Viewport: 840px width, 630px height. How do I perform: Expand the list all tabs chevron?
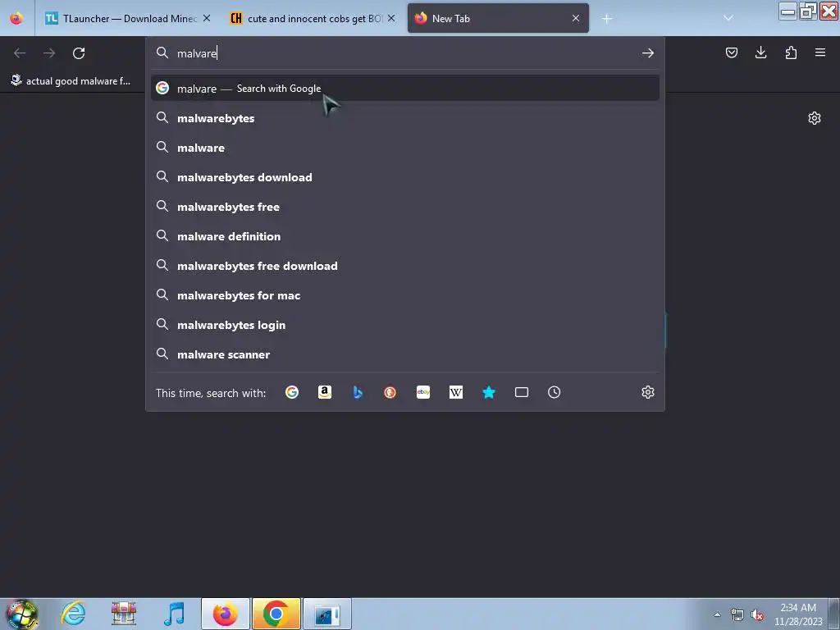click(728, 18)
